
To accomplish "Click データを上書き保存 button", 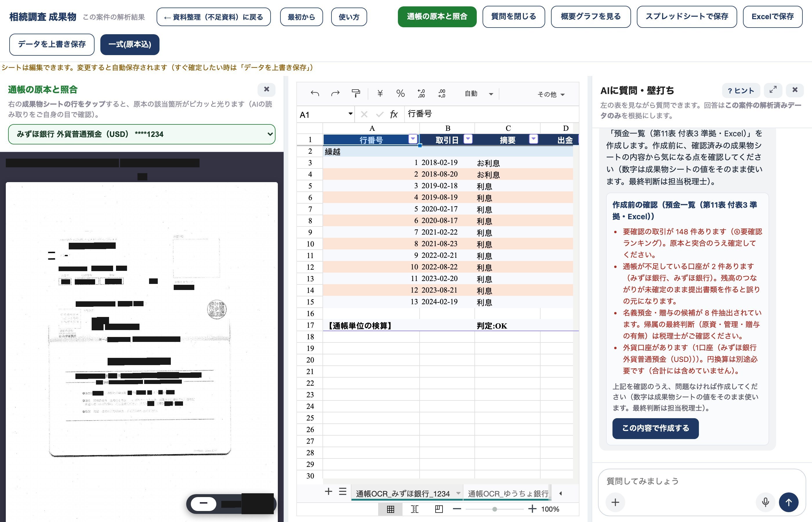I will [52, 44].
